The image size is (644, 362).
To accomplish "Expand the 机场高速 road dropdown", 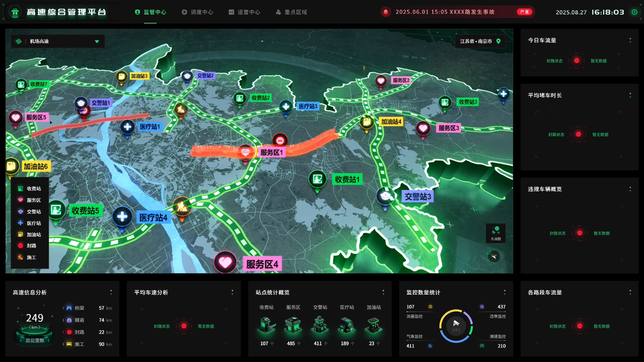I will point(58,41).
